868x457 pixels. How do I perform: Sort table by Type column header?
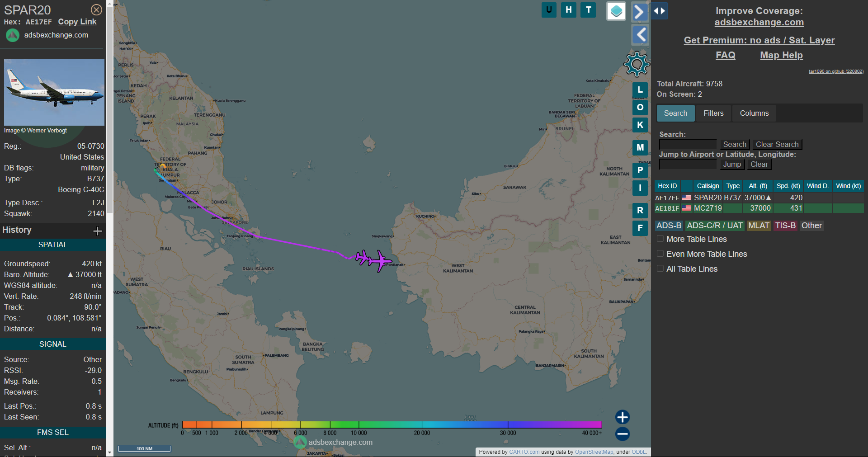(733, 186)
